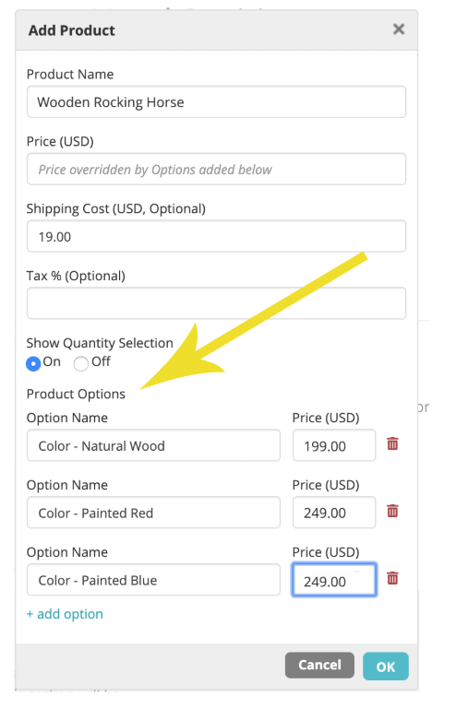
Task: Click the Add Product title bar
Action: pyautogui.click(x=216, y=30)
